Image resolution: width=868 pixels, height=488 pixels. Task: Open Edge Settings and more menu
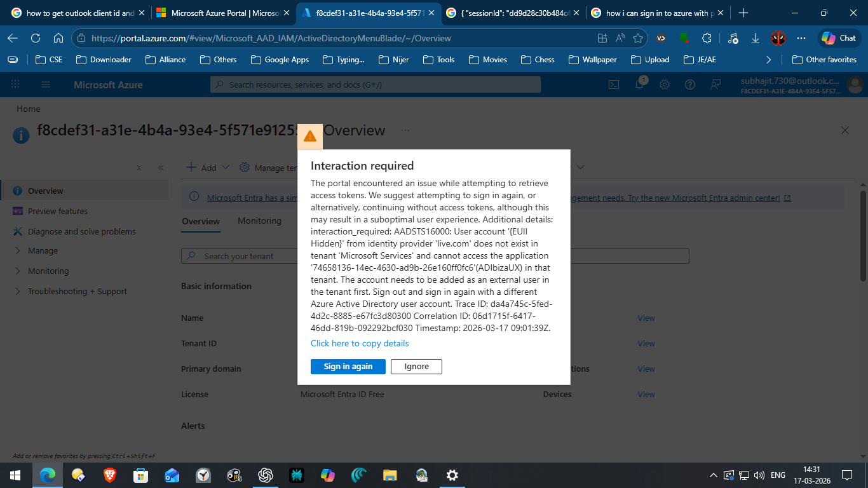coord(801,38)
